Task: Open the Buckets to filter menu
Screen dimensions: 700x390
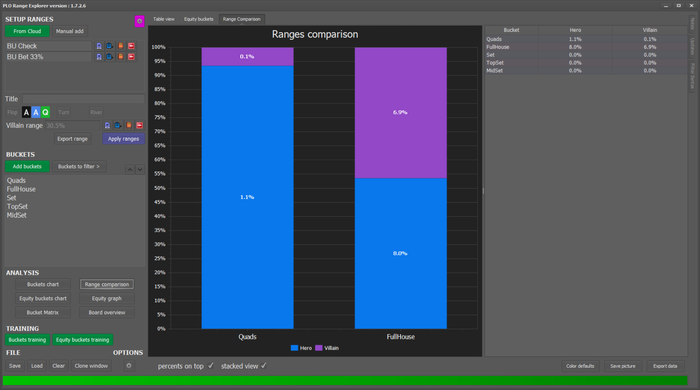Action: (x=79, y=166)
